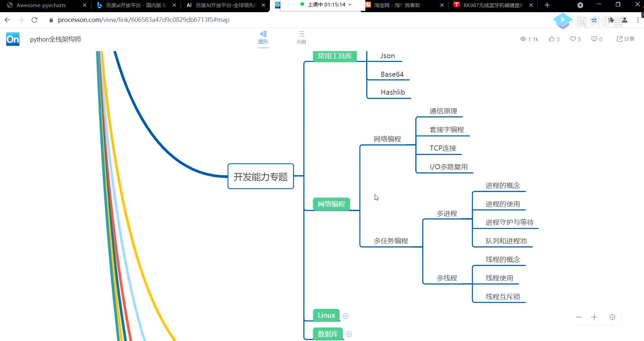Select the 通信原理 node

pyautogui.click(x=443, y=111)
